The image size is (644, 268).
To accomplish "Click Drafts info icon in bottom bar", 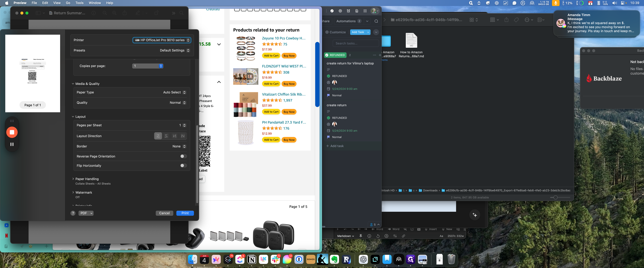I will tap(369, 236).
